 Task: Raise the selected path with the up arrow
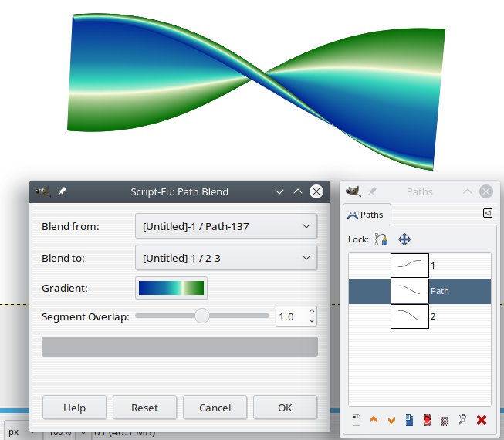click(x=374, y=420)
